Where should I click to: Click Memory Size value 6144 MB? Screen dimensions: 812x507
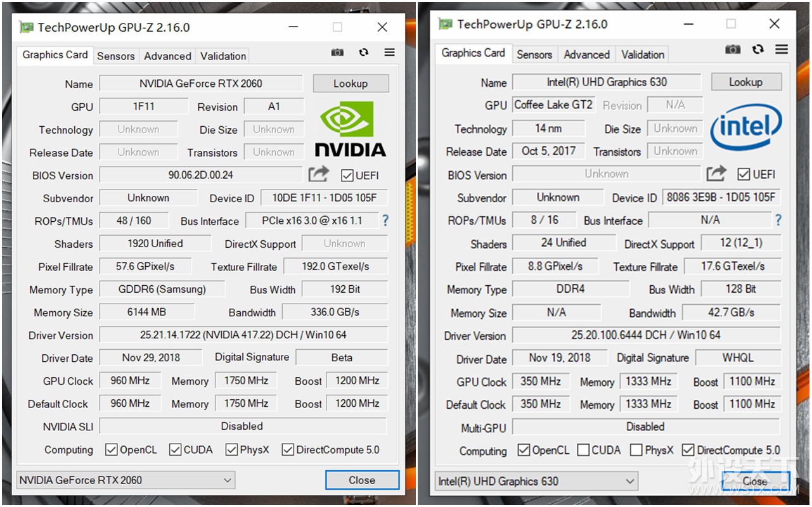pos(146,312)
